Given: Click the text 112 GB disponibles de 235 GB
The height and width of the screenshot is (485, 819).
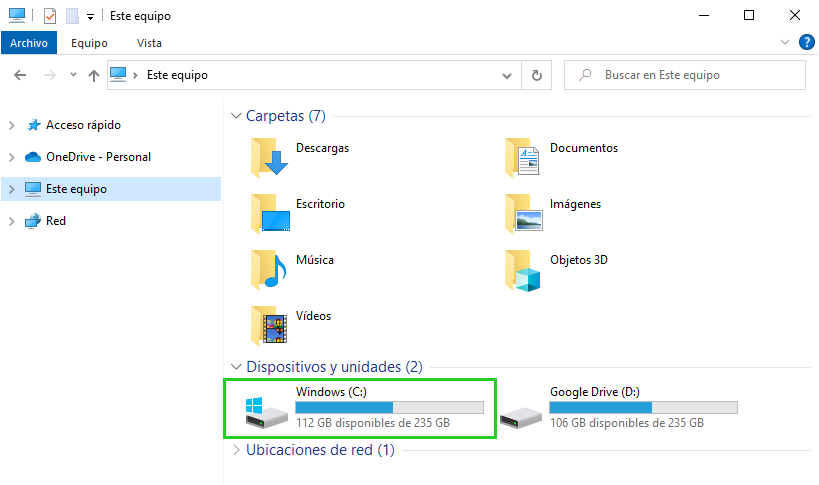Looking at the screenshot, I should point(373,423).
